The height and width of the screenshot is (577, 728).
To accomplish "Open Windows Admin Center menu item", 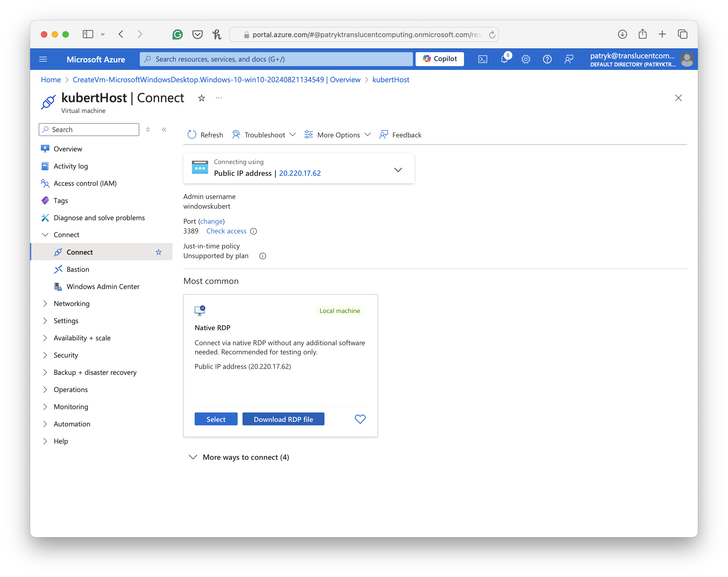I will [x=103, y=287].
